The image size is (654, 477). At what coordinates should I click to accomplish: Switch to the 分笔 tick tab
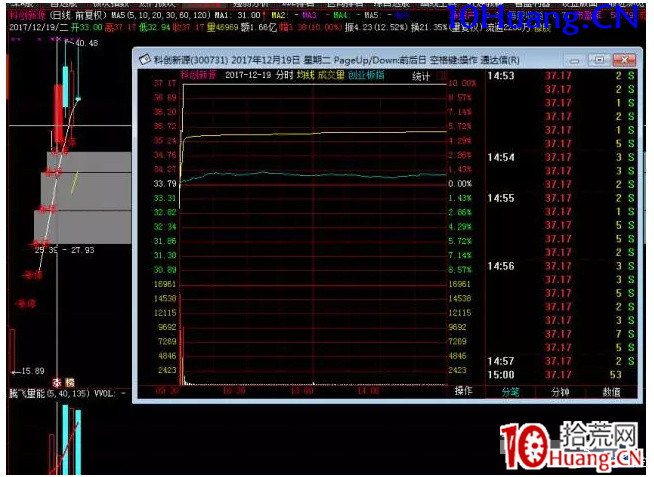click(510, 392)
